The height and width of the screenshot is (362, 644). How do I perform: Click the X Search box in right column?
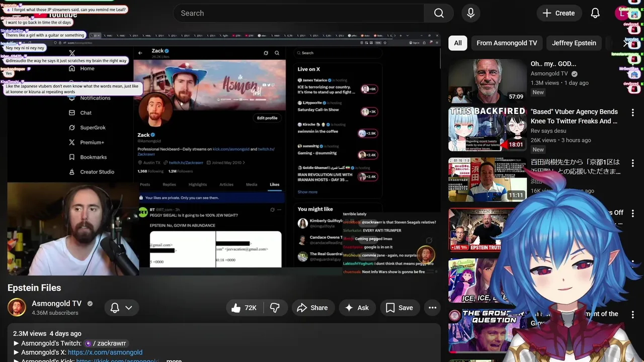[338, 53]
